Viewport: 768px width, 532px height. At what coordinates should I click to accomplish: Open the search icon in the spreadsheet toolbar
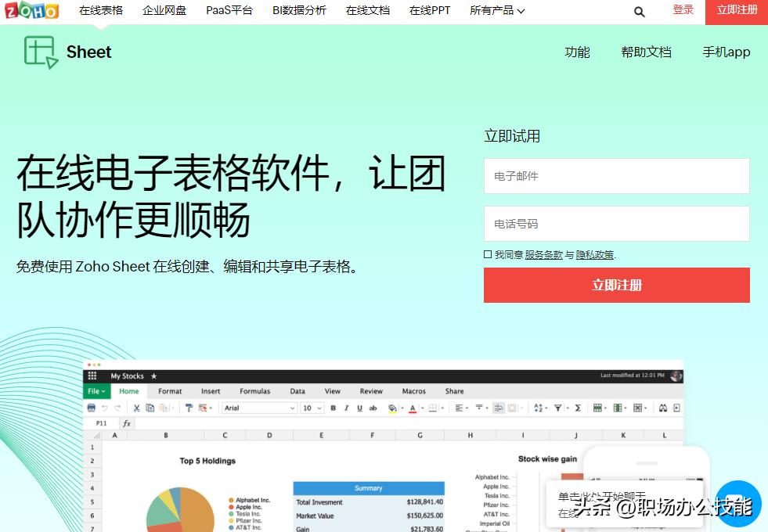click(x=662, y=408)
